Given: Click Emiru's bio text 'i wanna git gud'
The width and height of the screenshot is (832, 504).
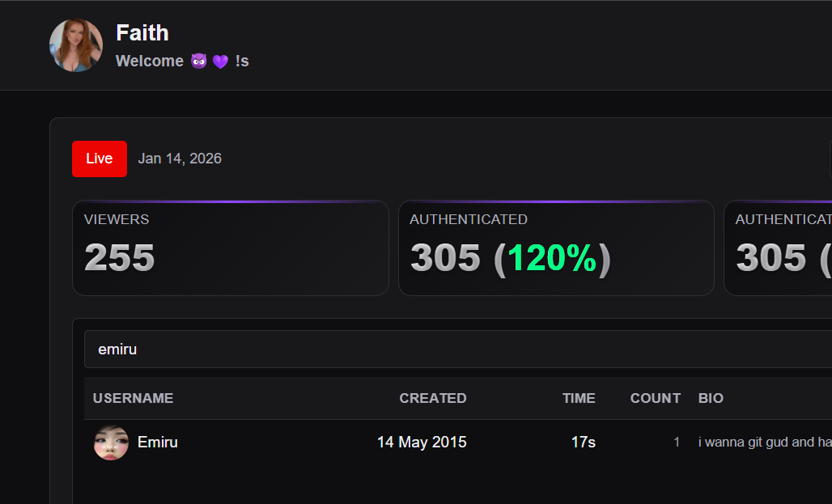Looking at the screenshot, I should click(x=765, y=442).
